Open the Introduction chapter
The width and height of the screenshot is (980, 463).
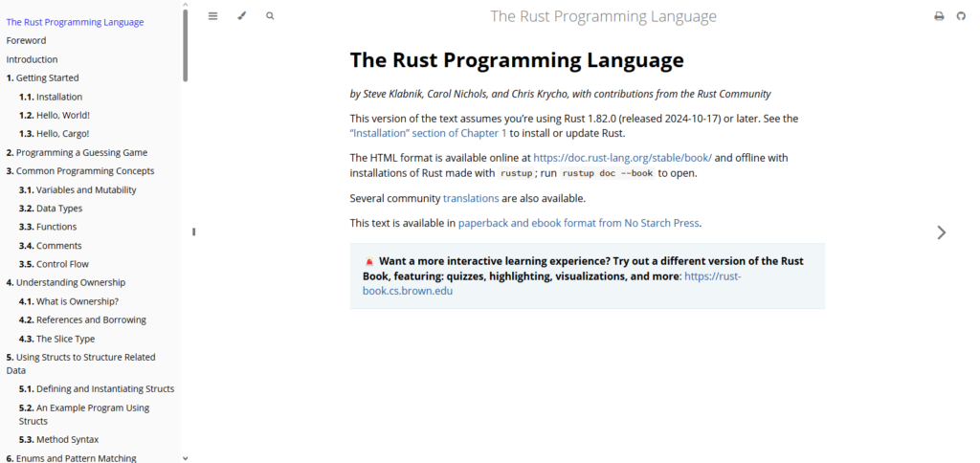click(x=32, y=59)
